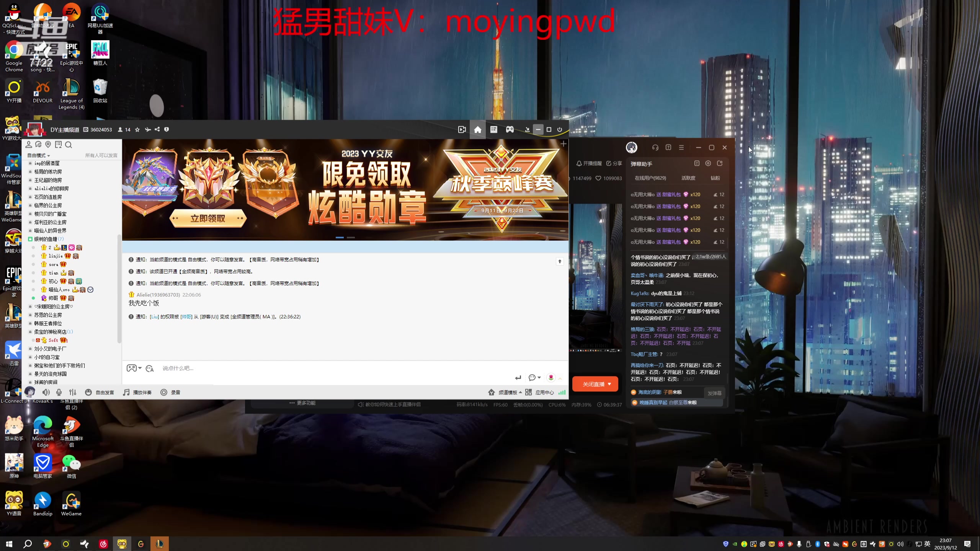Collapse the 银树的鱼塘 channel

pyautogui.click(x=30, y=239)
